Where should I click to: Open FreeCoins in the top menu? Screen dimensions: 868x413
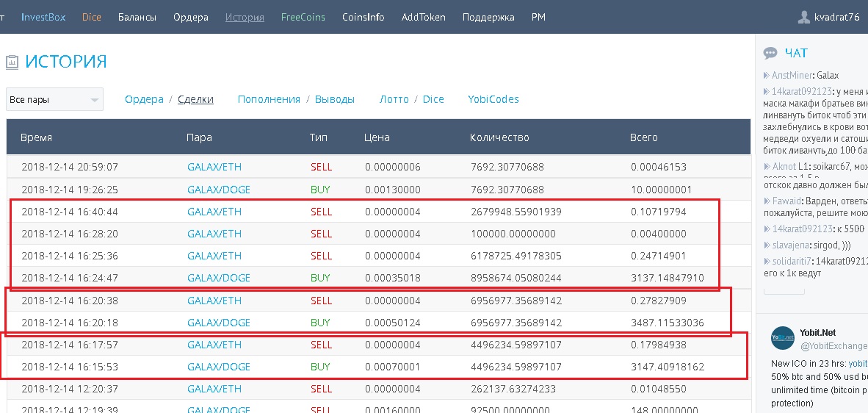click(303, 17)
